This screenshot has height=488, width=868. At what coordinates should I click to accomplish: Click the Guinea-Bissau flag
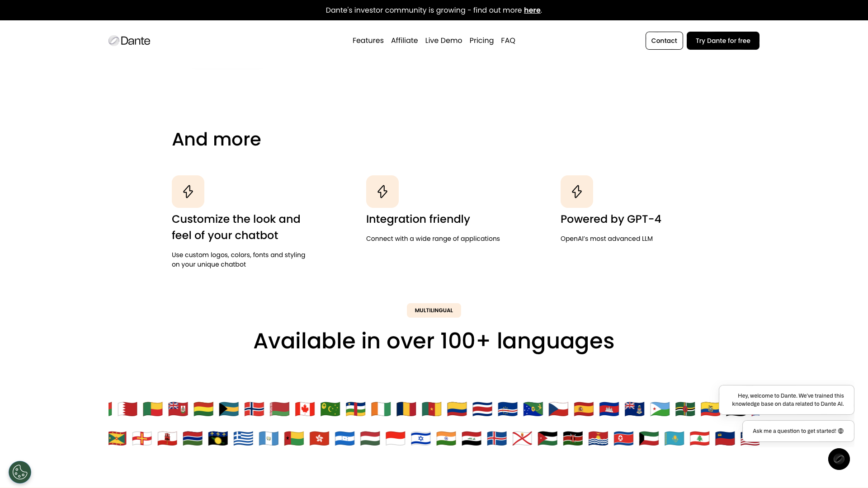294,438
